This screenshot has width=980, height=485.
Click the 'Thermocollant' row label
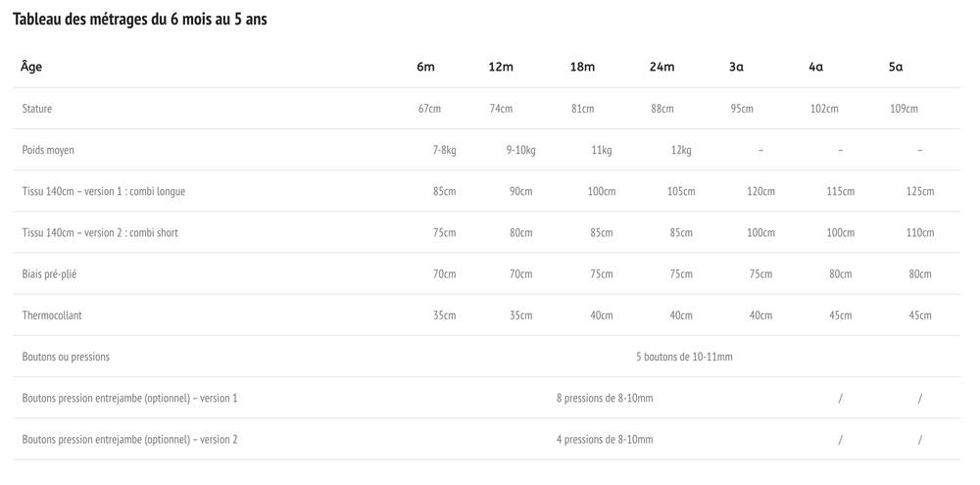pyautogui.click(x=52, y=315)
